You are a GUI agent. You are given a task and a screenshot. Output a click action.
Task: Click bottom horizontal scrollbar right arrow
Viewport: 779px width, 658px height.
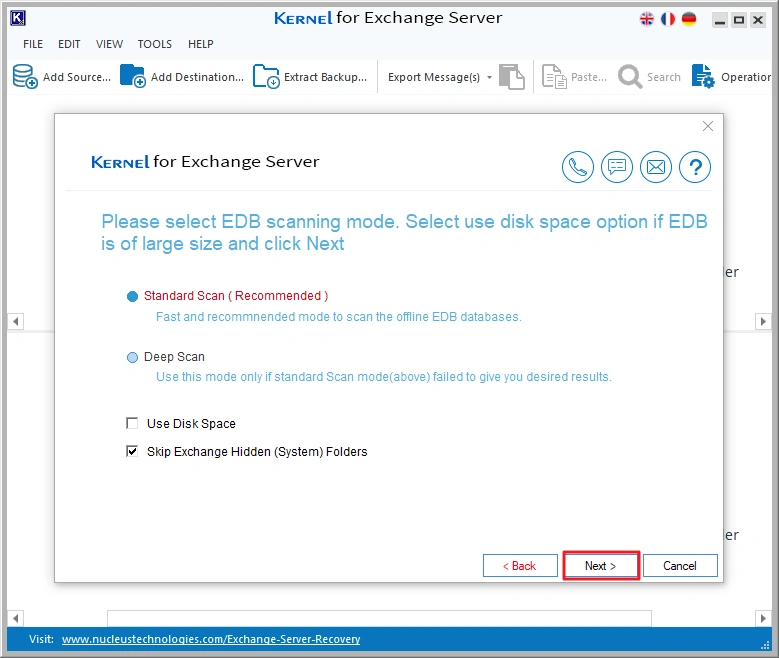pos(763,619)
